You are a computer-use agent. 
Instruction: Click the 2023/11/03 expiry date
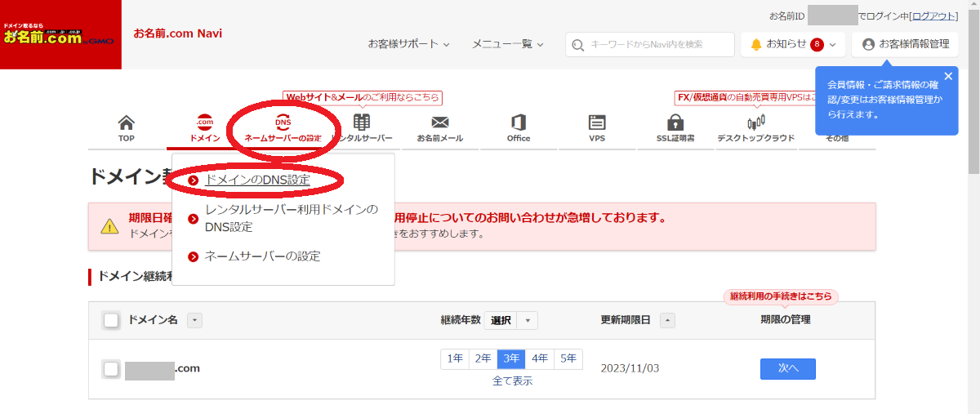click(x=630, y=368)
